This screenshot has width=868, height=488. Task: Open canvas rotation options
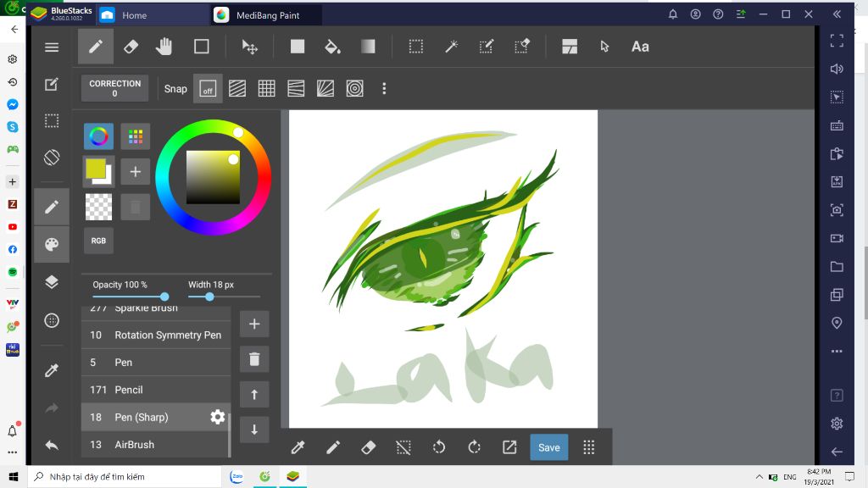52,158
